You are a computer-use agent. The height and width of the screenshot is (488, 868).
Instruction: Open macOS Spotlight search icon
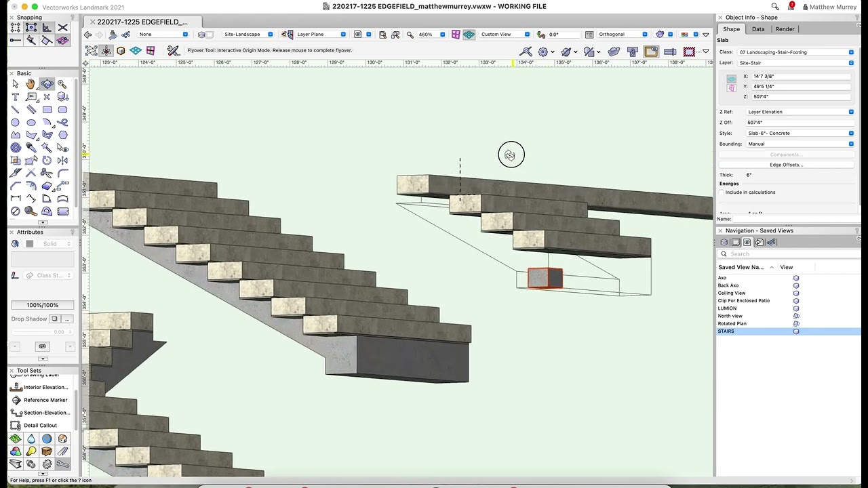775,7
